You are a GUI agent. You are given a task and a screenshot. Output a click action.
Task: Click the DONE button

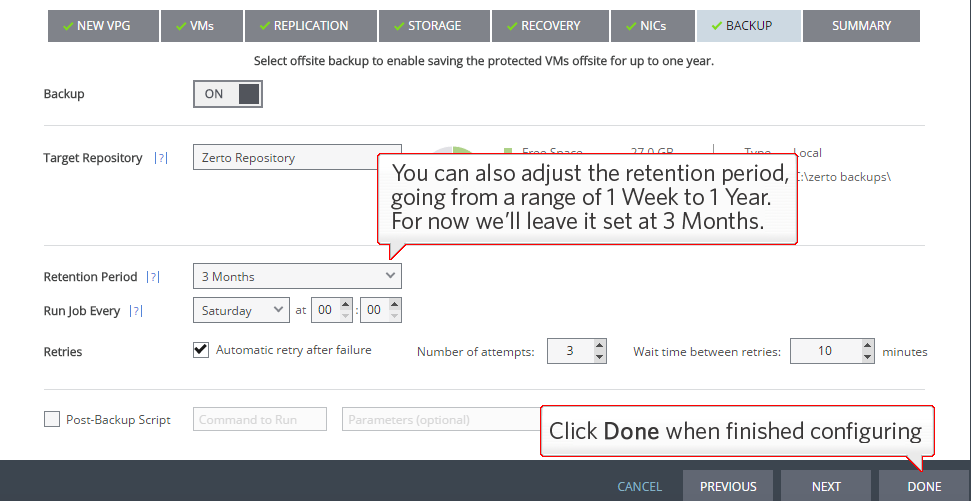click(924, 486)
